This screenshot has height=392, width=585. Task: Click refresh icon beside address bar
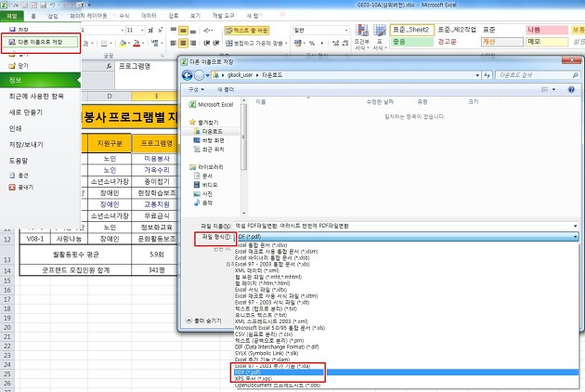coord(487,75)
